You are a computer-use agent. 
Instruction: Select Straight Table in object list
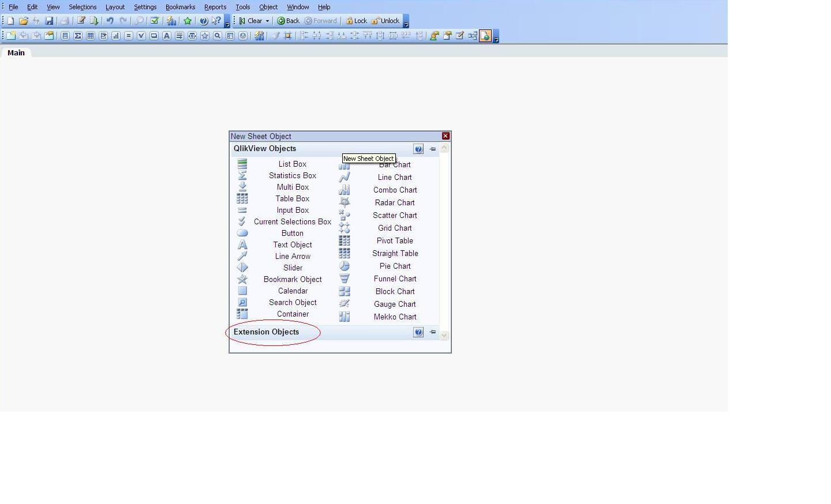click(x=395, y=253)
